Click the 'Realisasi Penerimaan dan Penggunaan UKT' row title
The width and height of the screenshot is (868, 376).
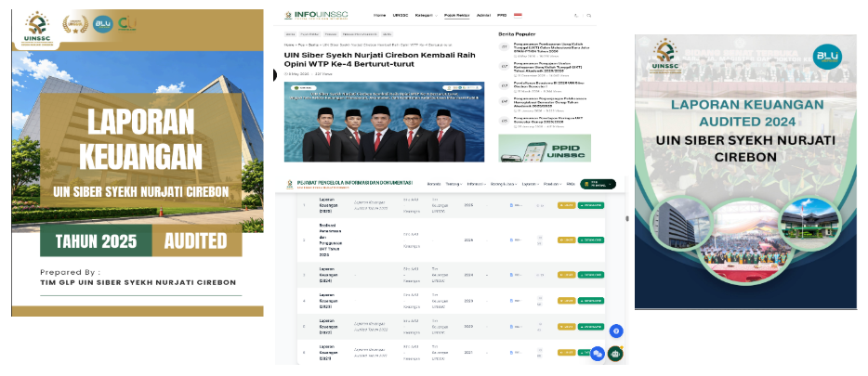coord(332,240)
